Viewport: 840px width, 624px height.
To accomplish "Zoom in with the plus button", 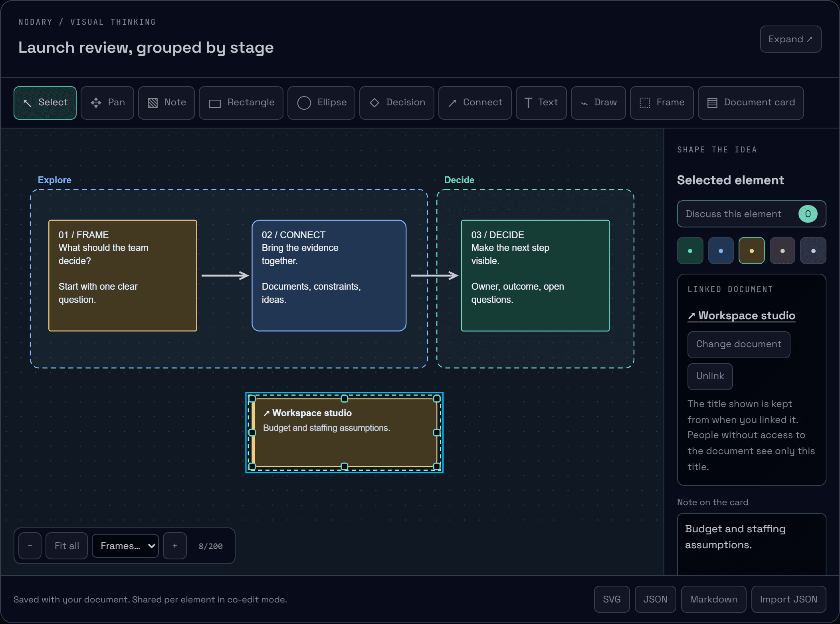I will click(175, 546).
